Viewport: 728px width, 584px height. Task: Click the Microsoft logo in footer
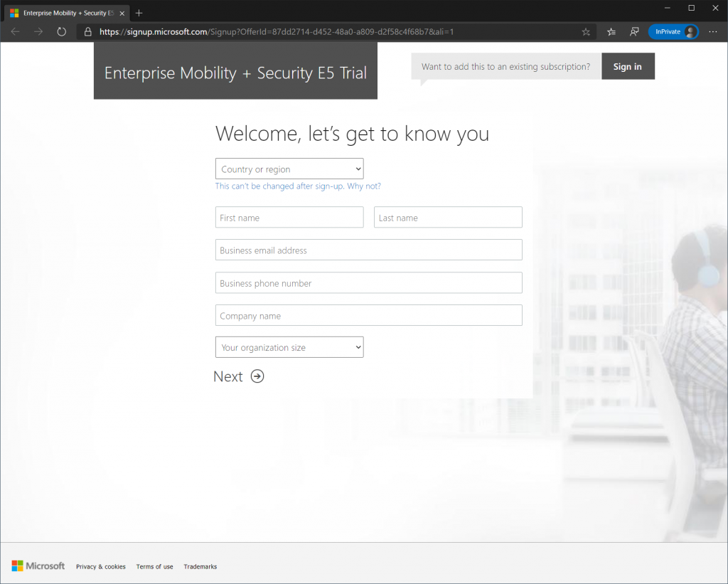pos(38,566)
